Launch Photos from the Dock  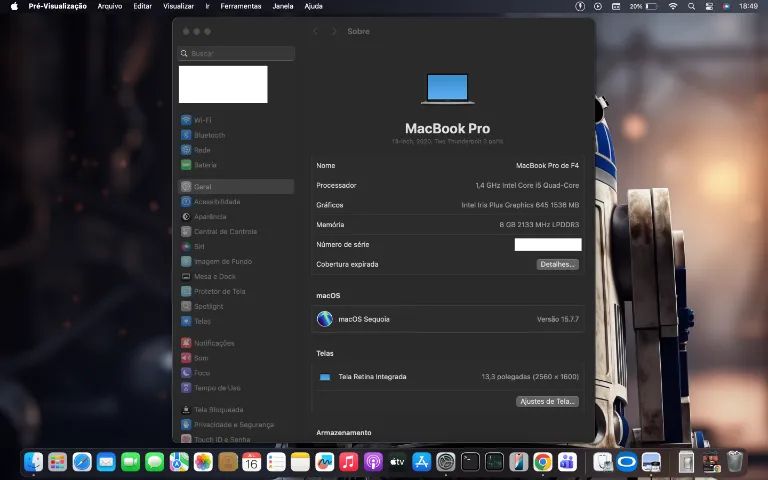(x=203, y=462)
